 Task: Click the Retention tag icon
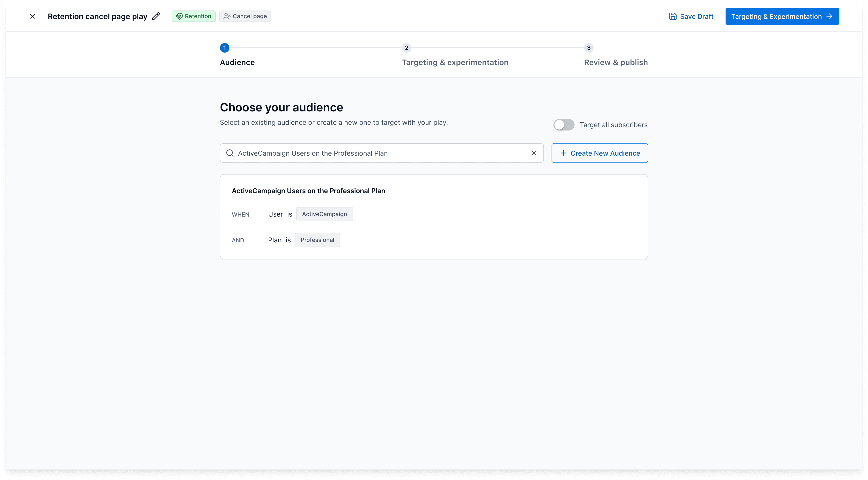(x=179, y=16)
